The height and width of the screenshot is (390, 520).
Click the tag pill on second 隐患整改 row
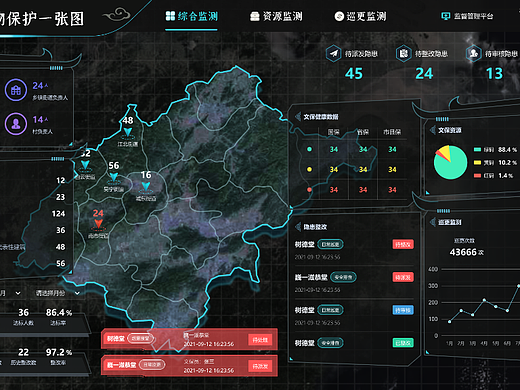[343, 277]
